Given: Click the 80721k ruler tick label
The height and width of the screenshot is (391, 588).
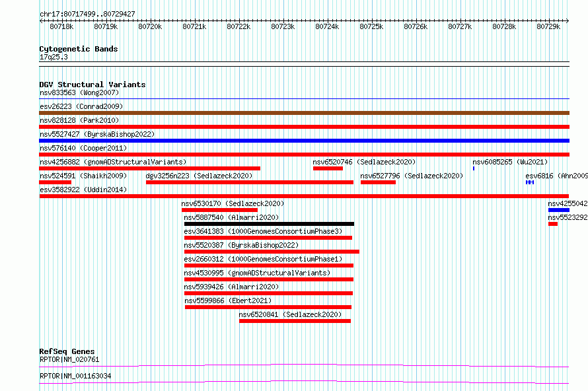Looking at the screenshot, I should [x=194, y=26].
